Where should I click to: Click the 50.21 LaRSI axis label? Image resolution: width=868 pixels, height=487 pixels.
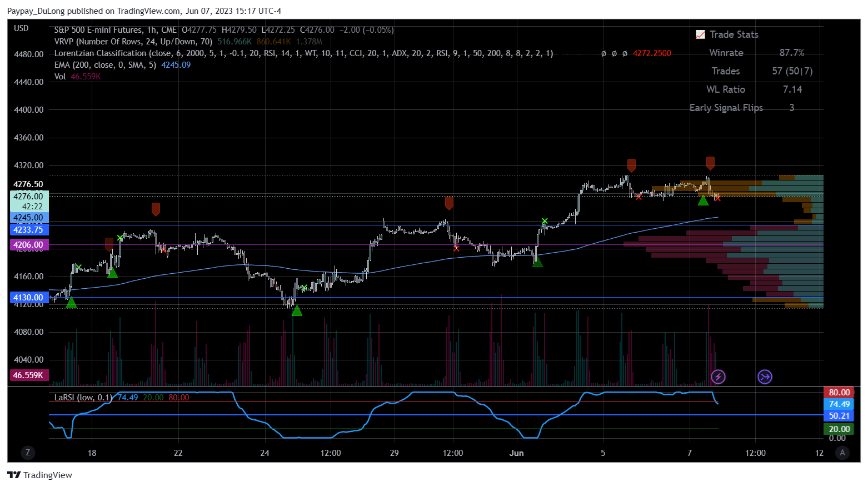pos(839,416)
